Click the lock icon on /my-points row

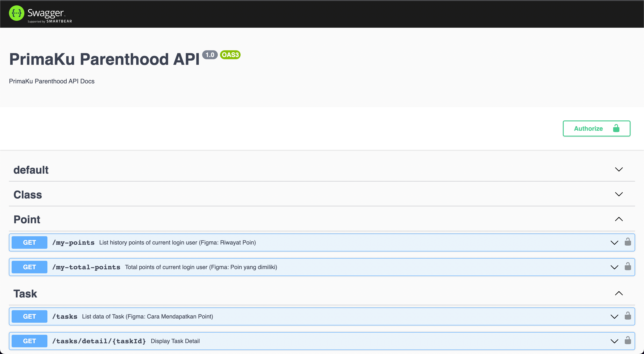[628, 242]
